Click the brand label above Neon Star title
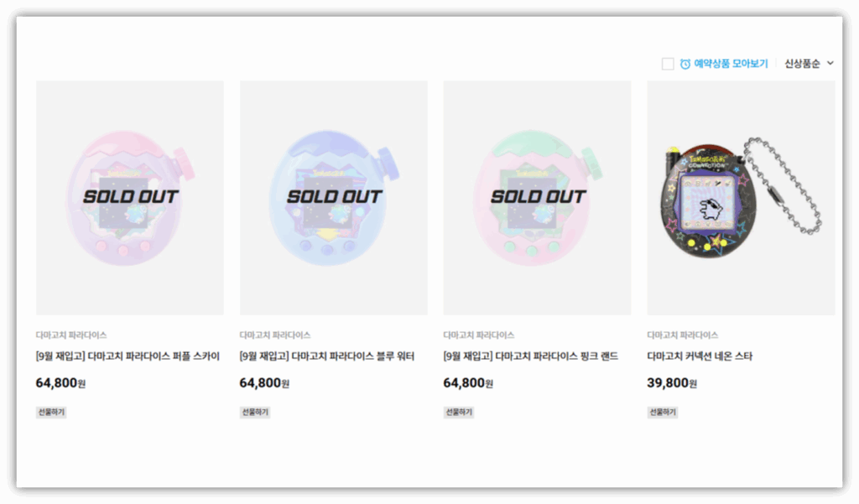 click(x=683, y=335)
